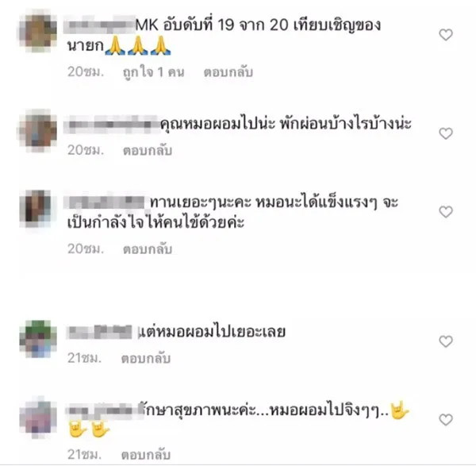Reply to the แต่หมอผอมไปเยอะเลย comment
The width and height of the screenshot is (476, 466).
pos(146,358)
